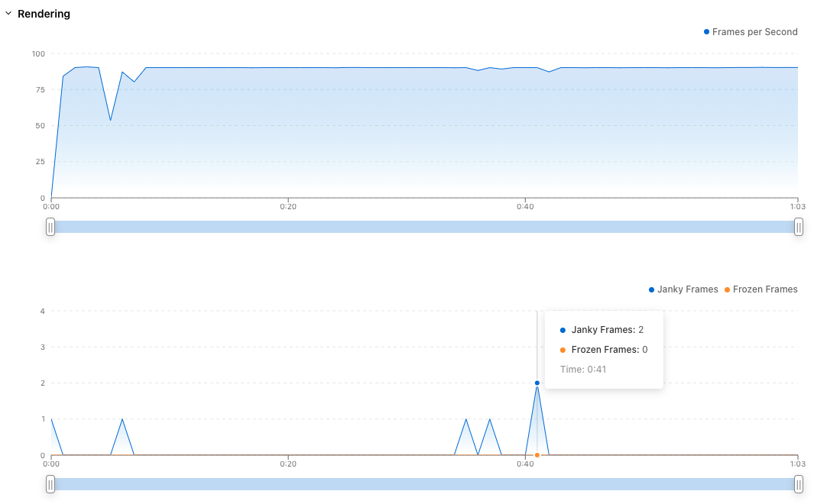
Task: Collapse the Rendering section chevron
Action: pyautogui.click(x=8, y=14)
